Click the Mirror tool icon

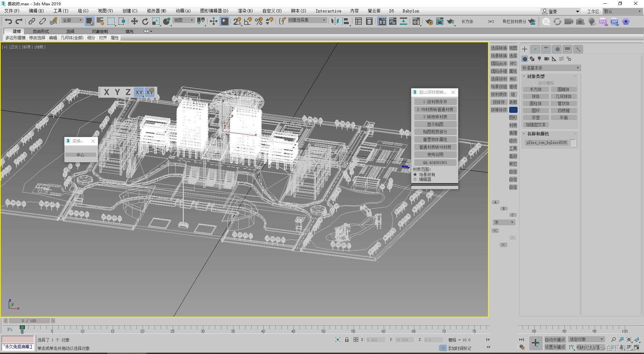(335, 21)
